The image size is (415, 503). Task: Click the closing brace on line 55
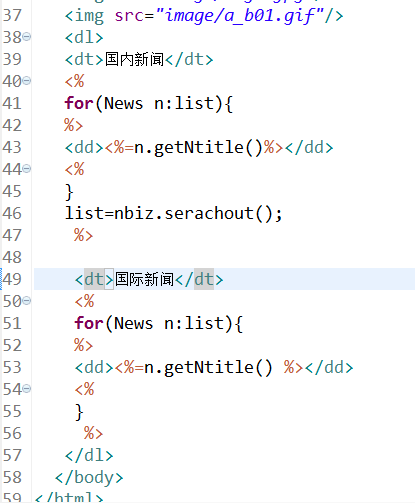pos(79,412)
